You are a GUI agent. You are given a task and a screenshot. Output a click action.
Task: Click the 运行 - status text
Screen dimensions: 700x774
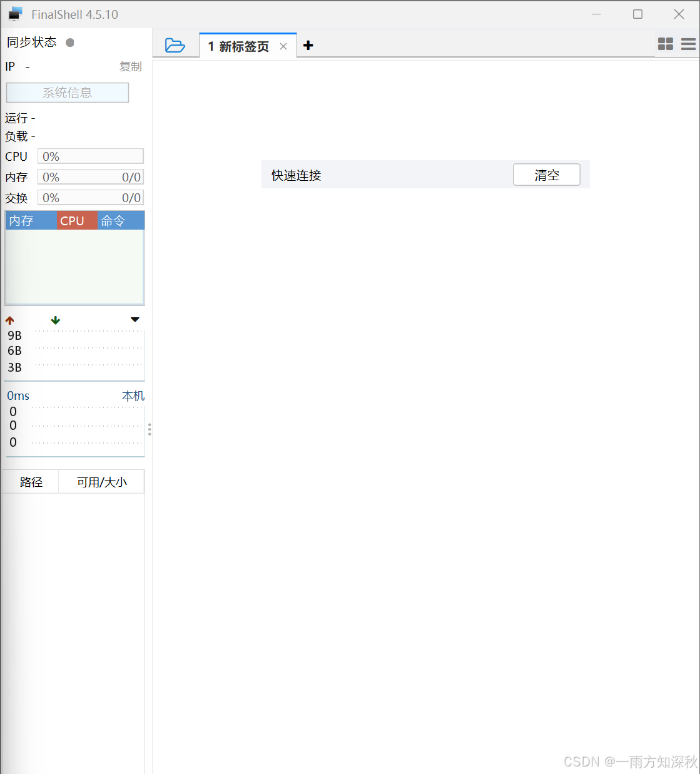click(x=20, y=118)
